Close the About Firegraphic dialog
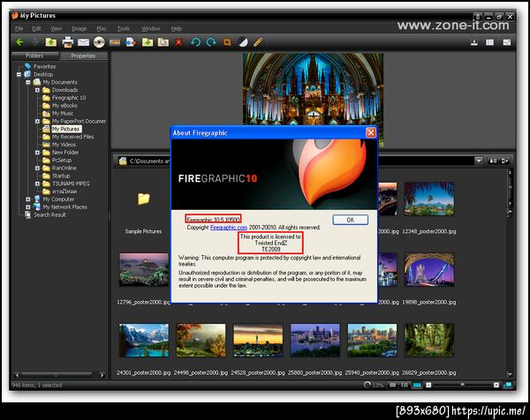Image resolution: width=530 pixels, height=420 pixels. [371, 132]
